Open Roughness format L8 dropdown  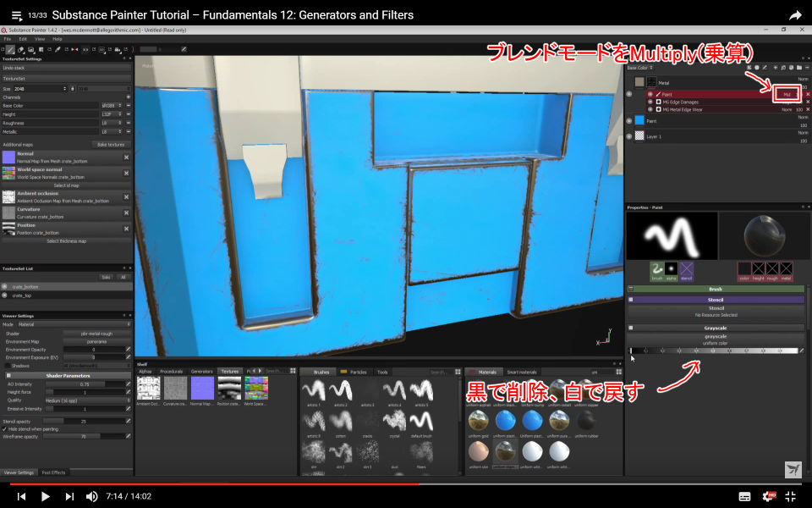point(112,123)
